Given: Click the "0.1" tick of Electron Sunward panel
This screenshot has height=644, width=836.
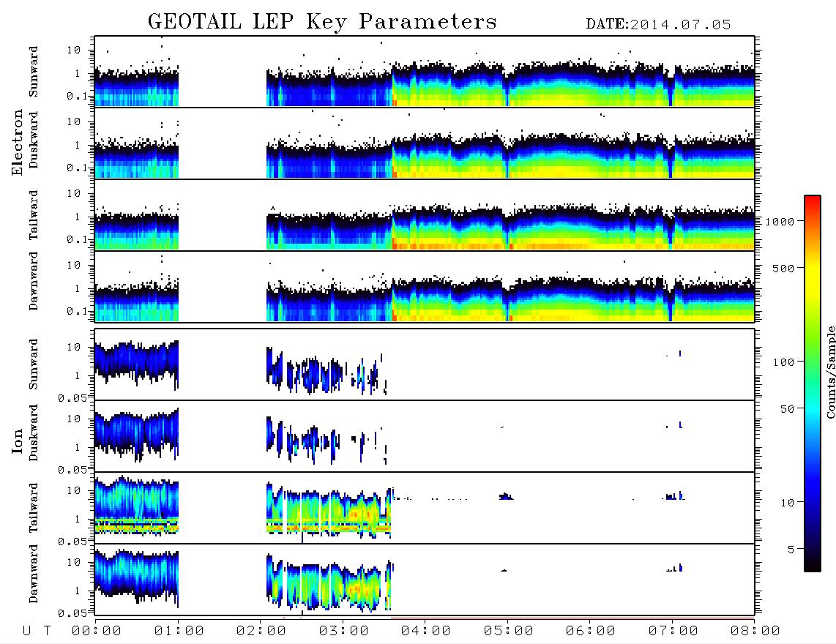Looking at the screenshot, I should (x=77, y=96).
